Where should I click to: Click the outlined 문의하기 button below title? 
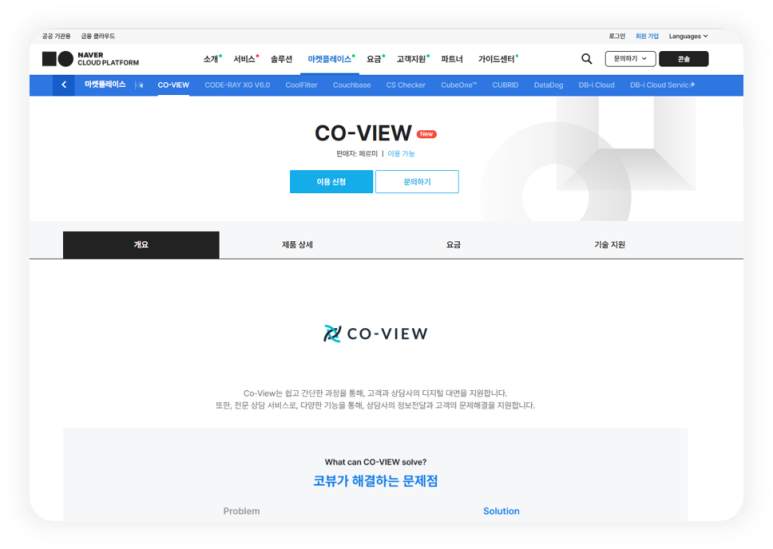point(417,181)
